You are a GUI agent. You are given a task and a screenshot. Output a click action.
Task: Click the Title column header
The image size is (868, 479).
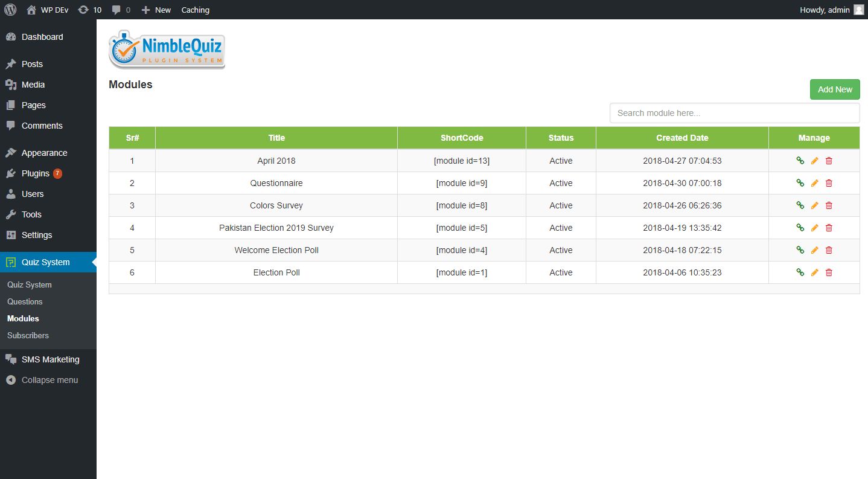[x=276, y=138]
